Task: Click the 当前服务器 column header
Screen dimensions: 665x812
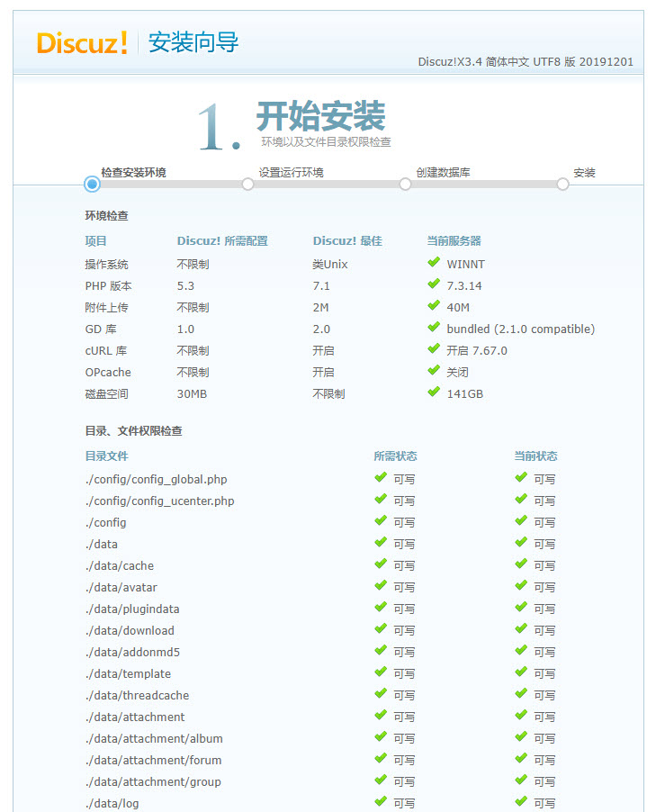Action: tap(454, 240)
